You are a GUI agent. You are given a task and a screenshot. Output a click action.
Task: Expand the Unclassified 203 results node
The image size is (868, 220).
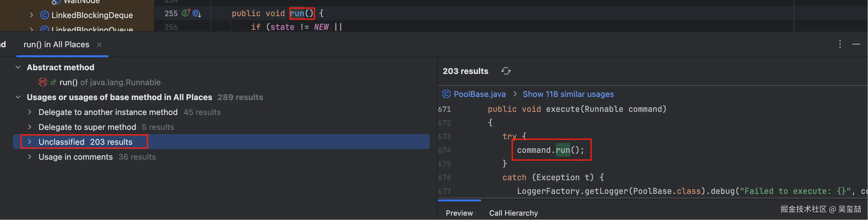(30, 142)
